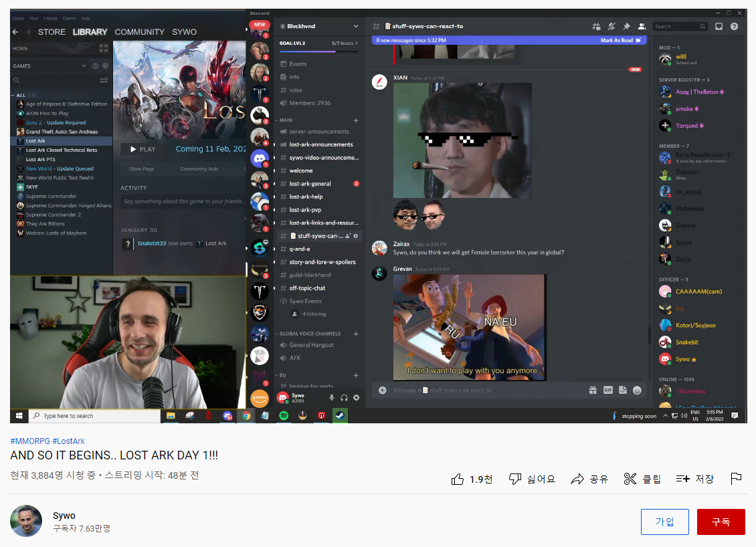Collapse Steam ALL games category
Screen dimensions: 756x547
(x=13, y=96)
